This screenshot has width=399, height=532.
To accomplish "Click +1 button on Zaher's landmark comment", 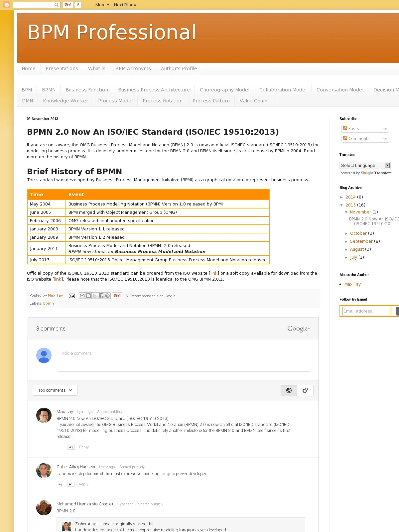I will point(70,484).
